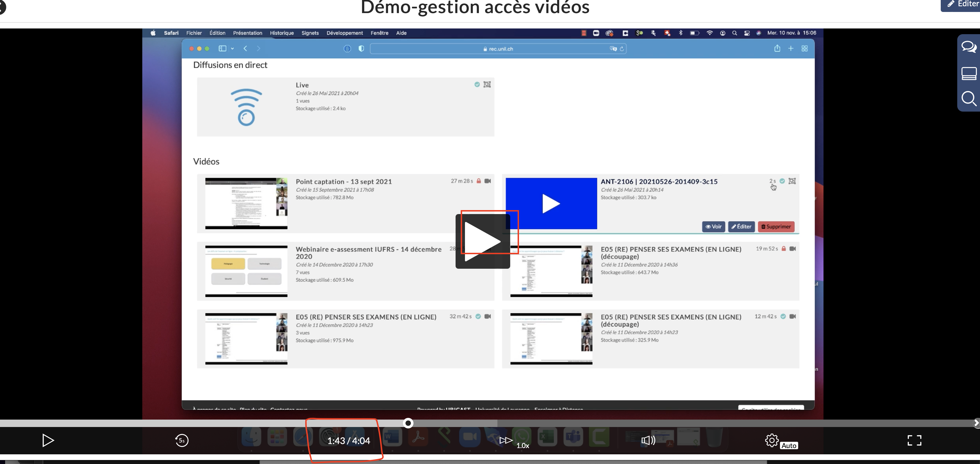The height and width of the screenshot is (464, 980).
Task: Rewind 5 seconds using the replay icon
Action: pos(182,440)
